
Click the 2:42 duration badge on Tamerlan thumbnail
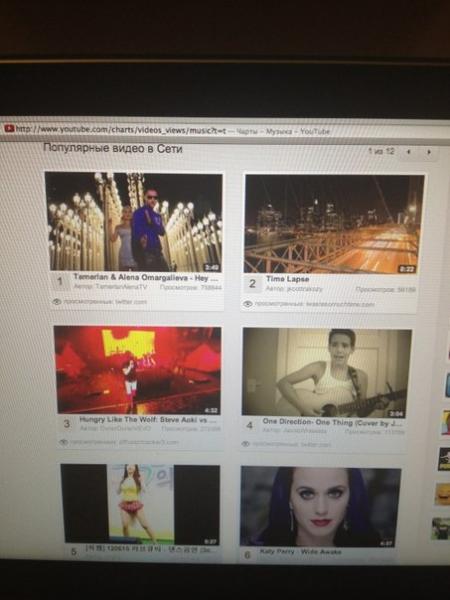(x=212, y=267)
